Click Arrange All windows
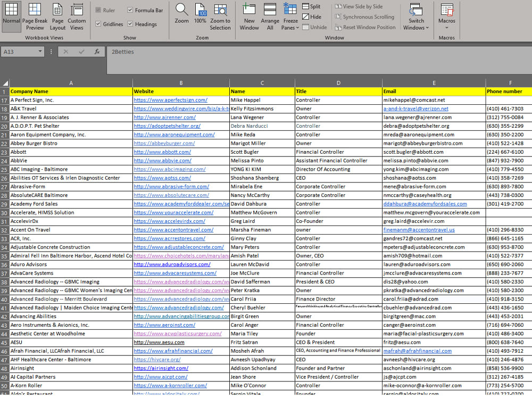This screenshot has width=532, height=399. click(270, 16)
